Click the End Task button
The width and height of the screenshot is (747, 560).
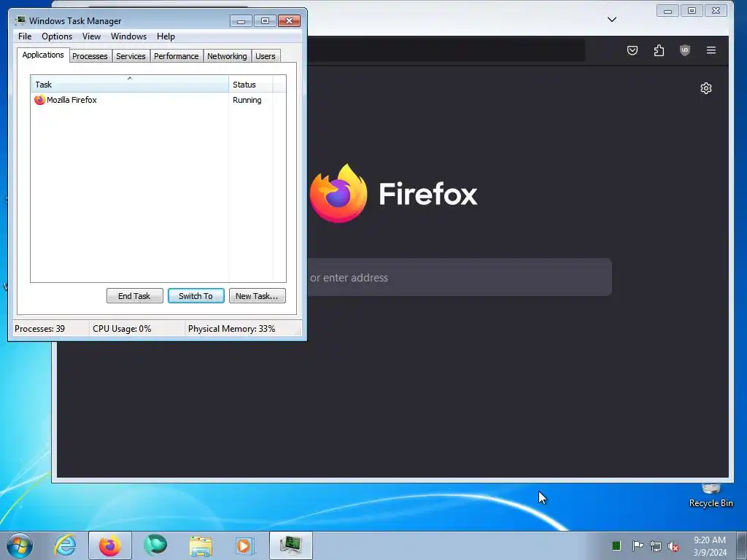[x=135, y=296]
